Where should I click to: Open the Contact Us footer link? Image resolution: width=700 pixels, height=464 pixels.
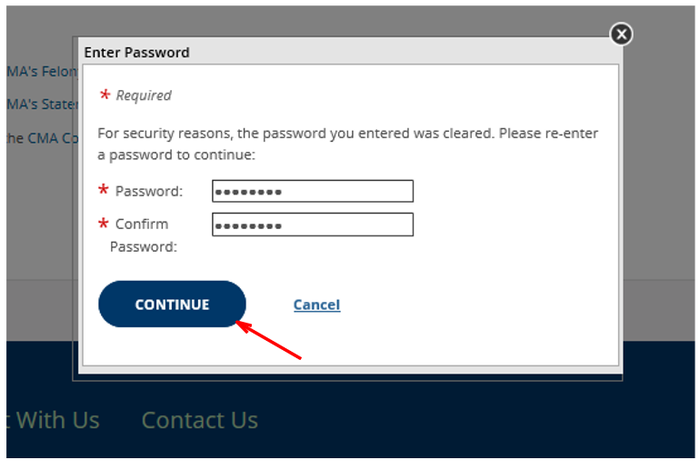(200, 420)
